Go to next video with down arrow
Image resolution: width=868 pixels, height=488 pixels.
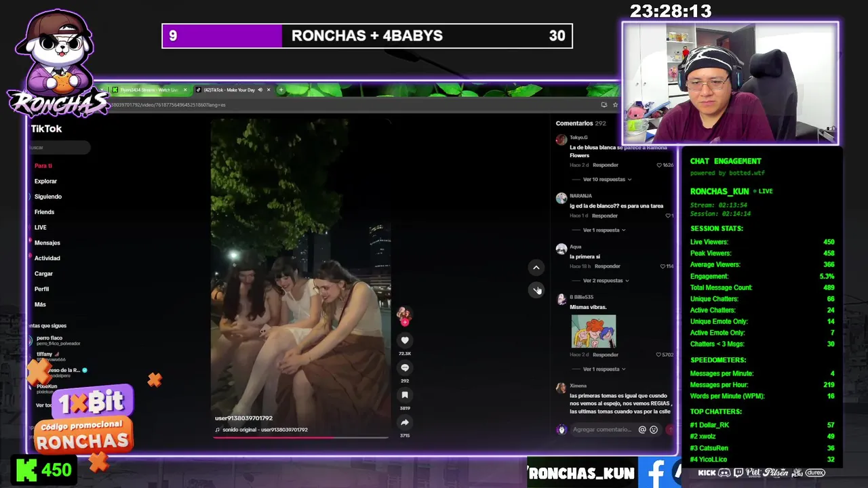(x=536, y=289)
